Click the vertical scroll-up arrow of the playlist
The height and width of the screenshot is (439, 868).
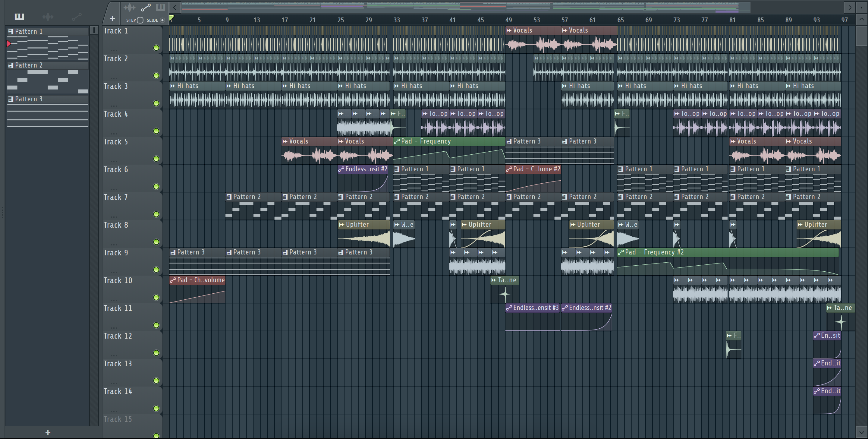tap(861, 19)
